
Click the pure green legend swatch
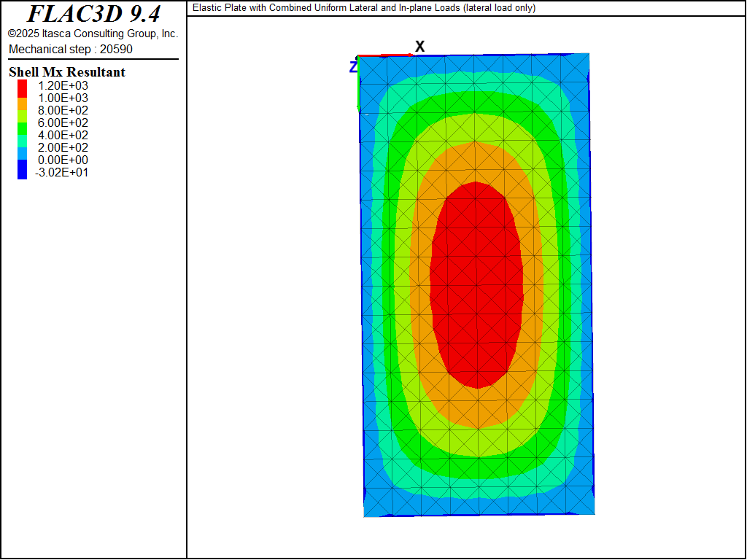pyautogui.click(x=22, y=129)
